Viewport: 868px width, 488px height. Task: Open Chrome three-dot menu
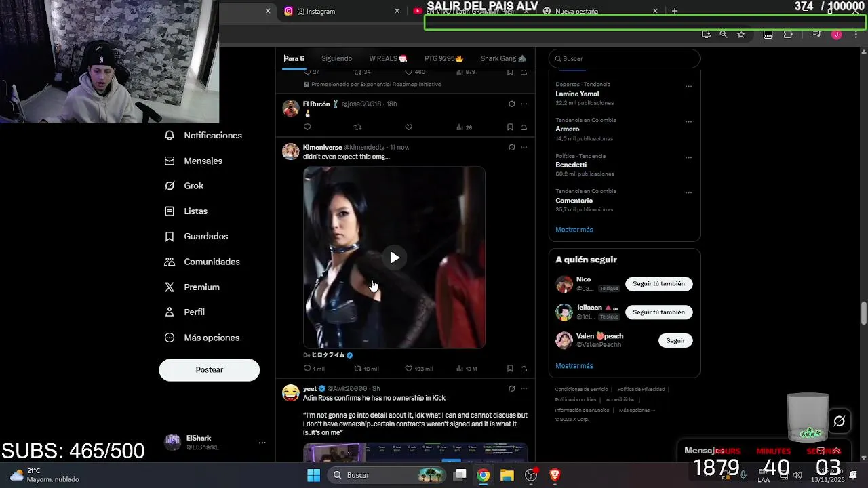pos(856,34)
